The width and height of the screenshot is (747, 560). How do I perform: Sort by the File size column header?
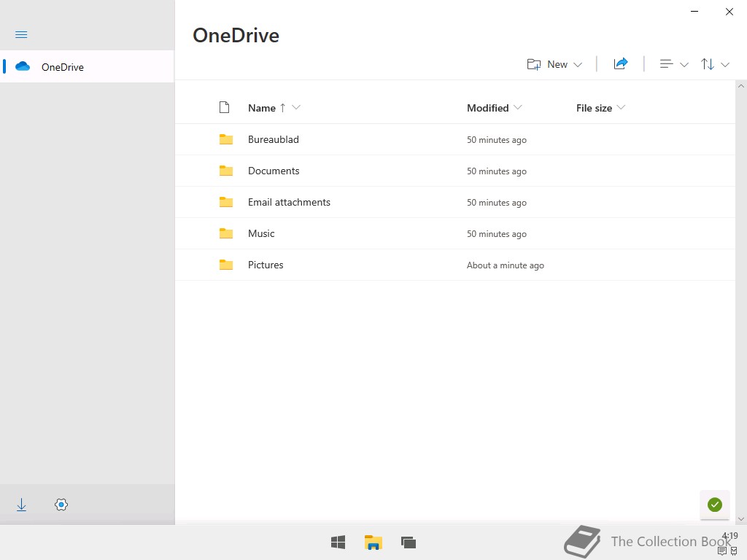[594, 108]
